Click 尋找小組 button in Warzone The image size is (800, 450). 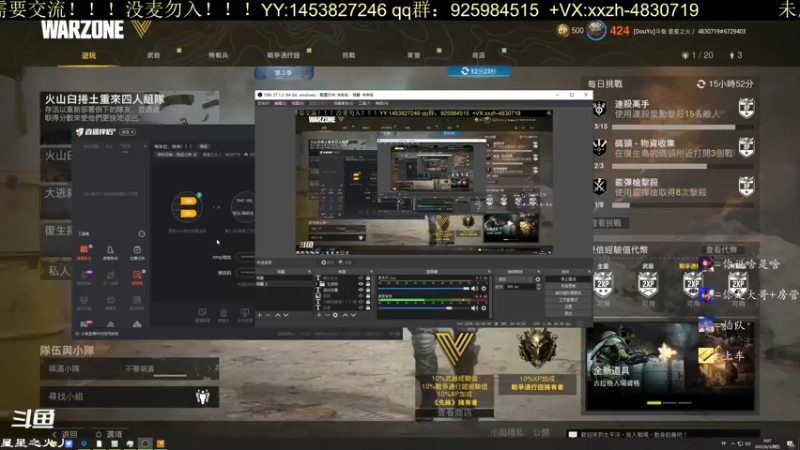click(x=130, y=396)
